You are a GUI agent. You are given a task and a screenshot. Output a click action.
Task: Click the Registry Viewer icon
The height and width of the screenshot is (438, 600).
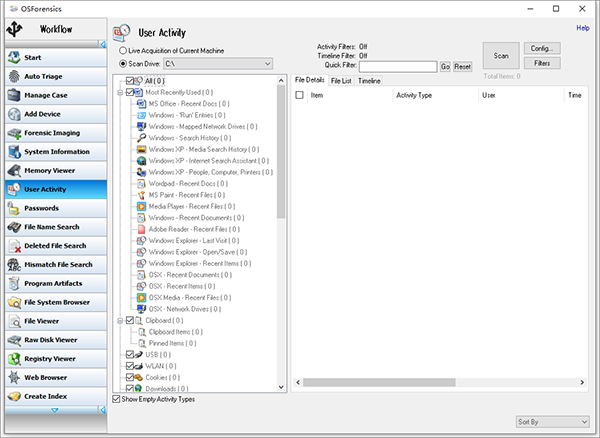(x=15, y=359)
